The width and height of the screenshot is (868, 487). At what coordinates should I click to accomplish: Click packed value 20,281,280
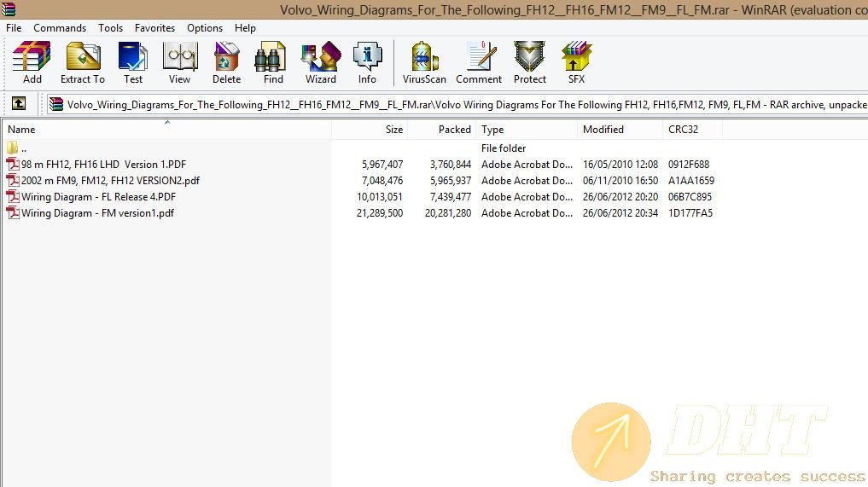(x=448, y=213)
